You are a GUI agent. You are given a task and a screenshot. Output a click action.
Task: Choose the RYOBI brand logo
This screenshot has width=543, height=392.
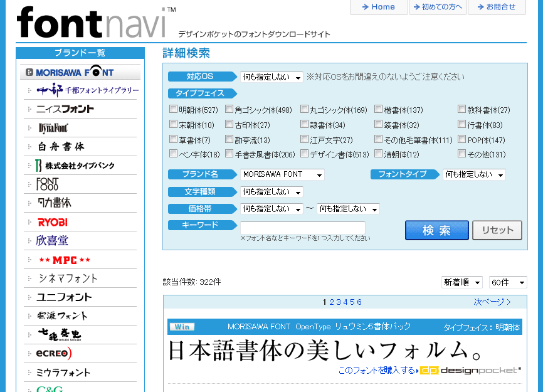53,222
